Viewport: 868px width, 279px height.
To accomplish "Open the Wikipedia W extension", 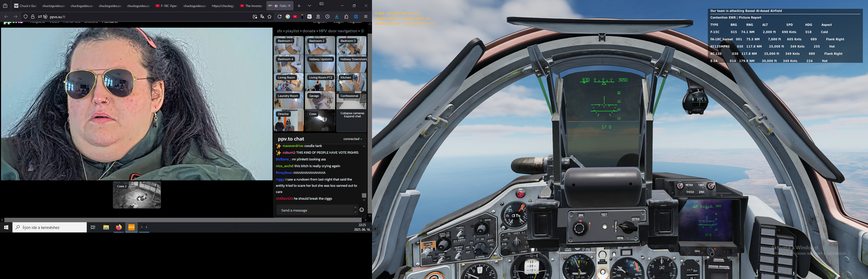I will [x=309, y=17].
